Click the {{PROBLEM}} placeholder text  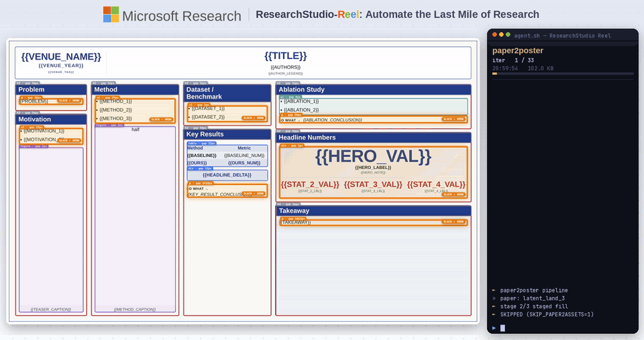coord(34,101)
